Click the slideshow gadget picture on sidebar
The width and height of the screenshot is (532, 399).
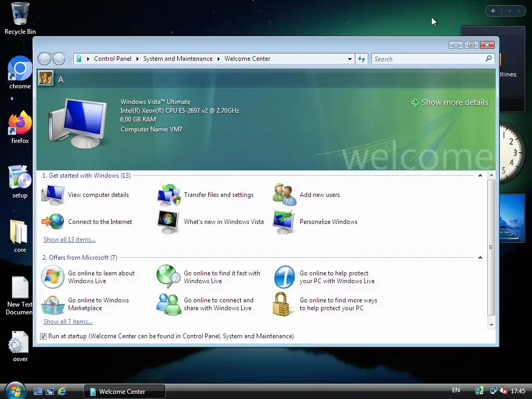[x=512, y=218]
